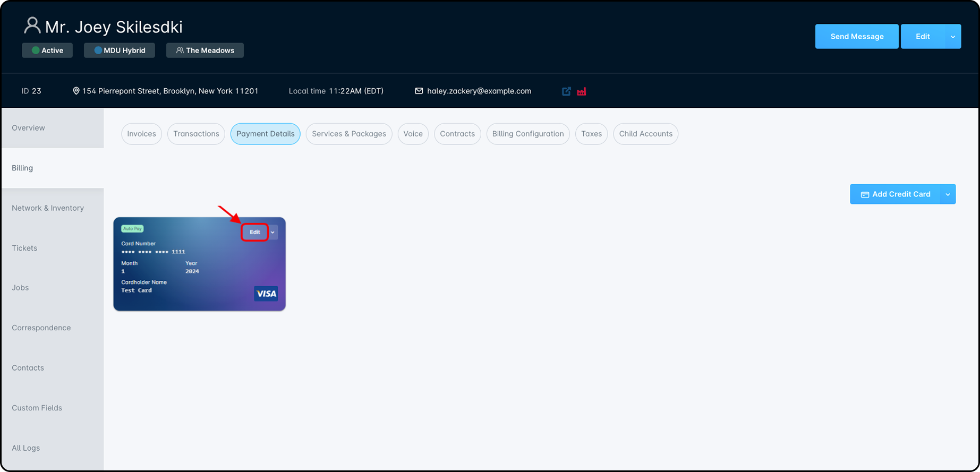Expand the Add Credit Card dropdown arrow
The image size is (980, 472).
coord(948,194)
